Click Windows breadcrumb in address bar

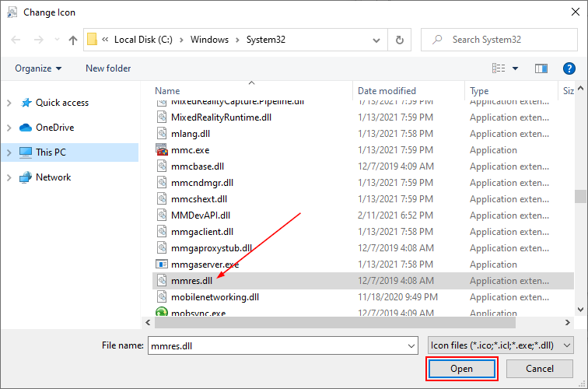click(x=209, y=40)
